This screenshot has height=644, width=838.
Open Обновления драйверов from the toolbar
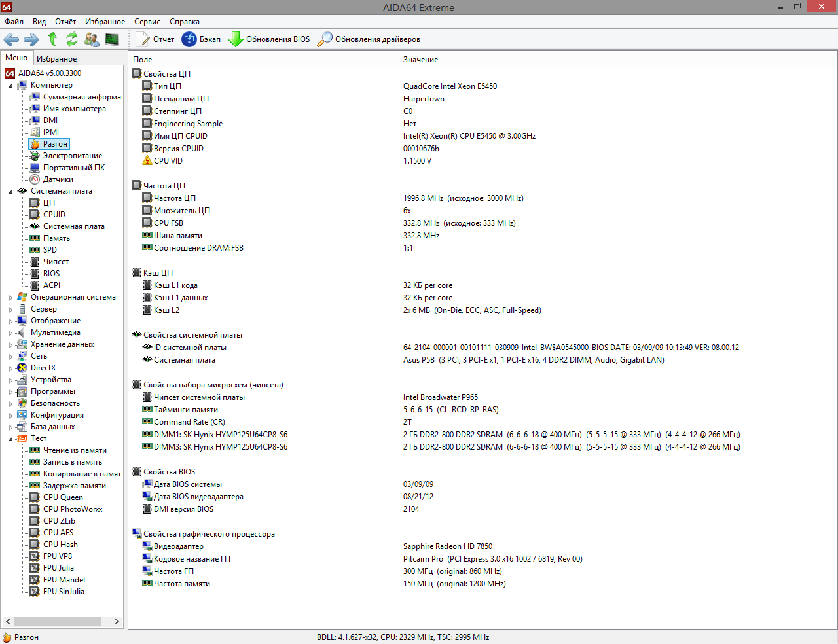(x=369, y=39)
